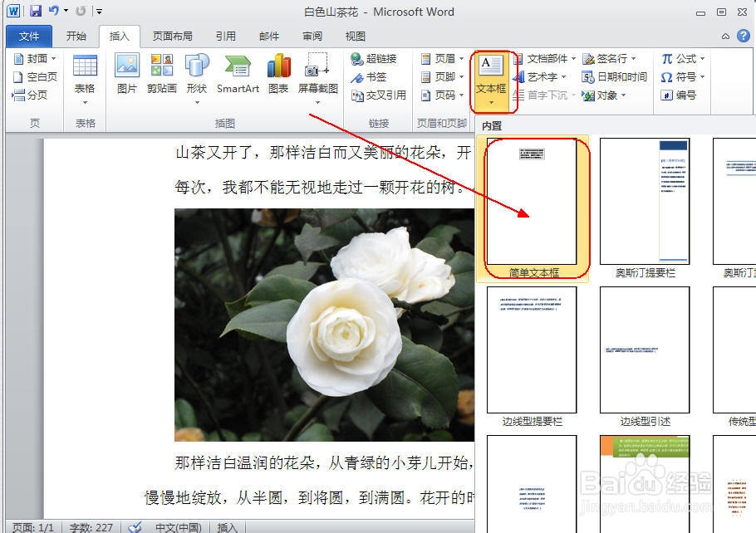Expand the quick access toolbar customize arrow
Viewport: 756px width, 533px height.
[99, 11]
